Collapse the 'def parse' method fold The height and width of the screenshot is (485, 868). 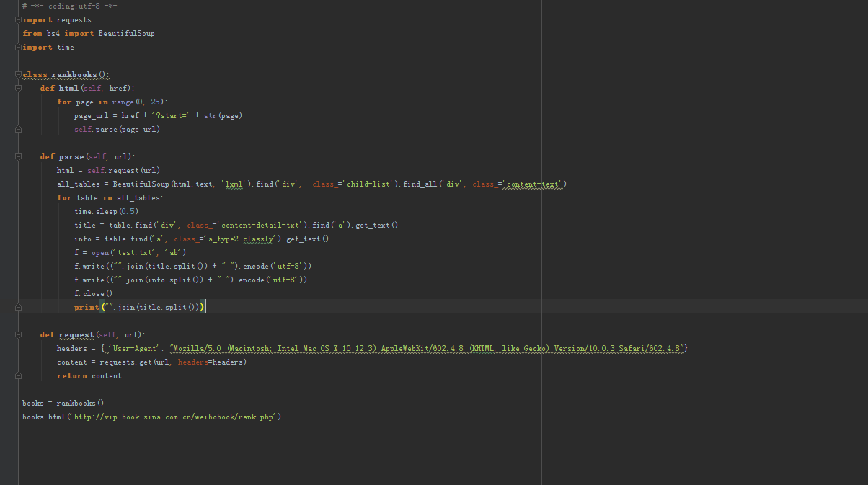[x=19, y=156]
